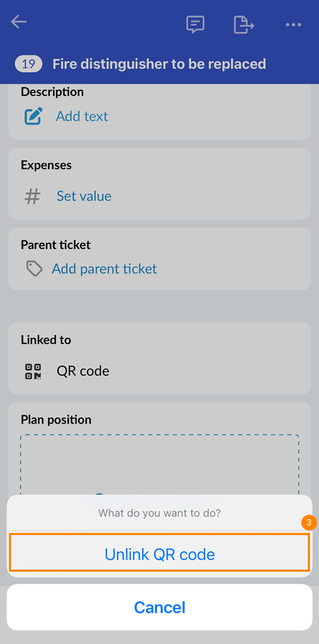Tap Set value under Expenses

(x=84, y=196)
